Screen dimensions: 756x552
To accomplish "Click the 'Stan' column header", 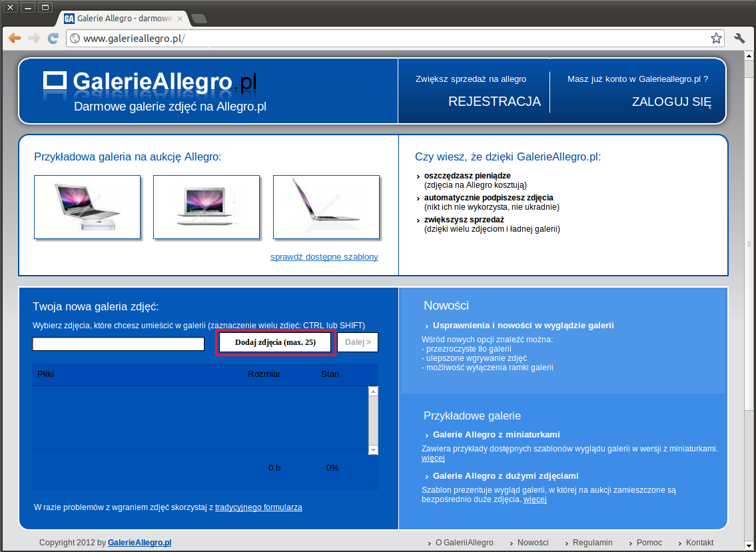I will [x=330, y=374].
